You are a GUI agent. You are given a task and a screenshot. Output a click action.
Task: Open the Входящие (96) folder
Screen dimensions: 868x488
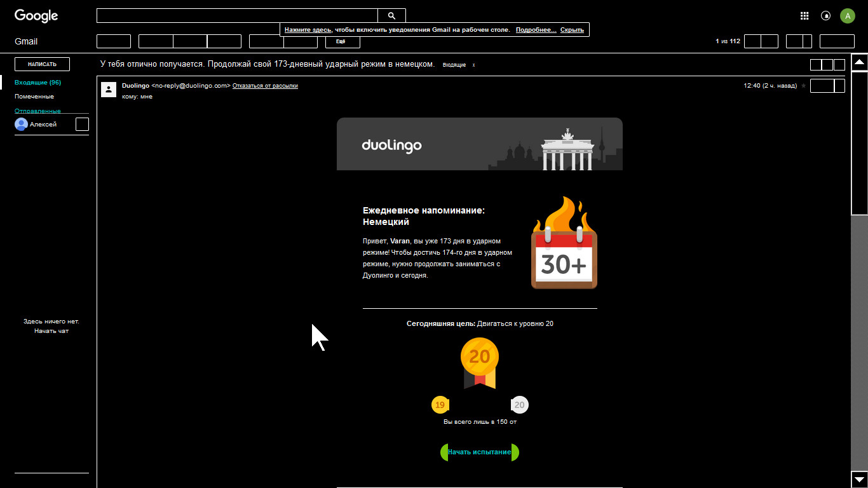(38, 83)
